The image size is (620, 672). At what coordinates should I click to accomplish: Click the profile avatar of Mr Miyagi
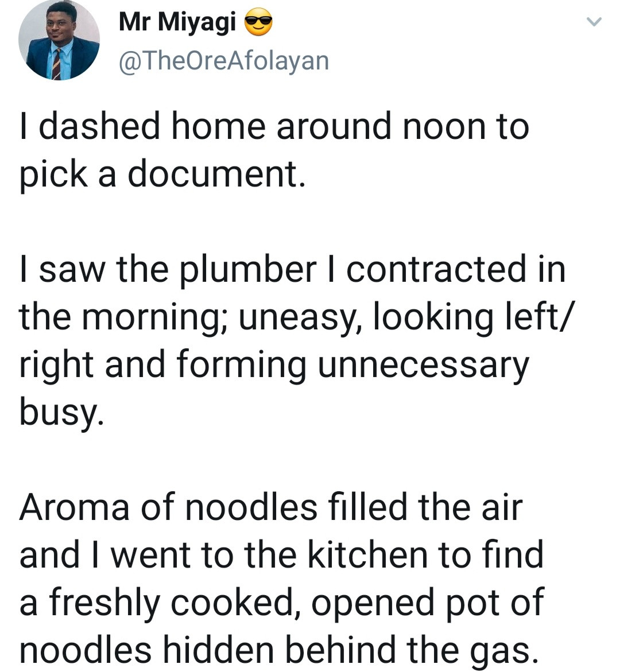click(59, 40)
